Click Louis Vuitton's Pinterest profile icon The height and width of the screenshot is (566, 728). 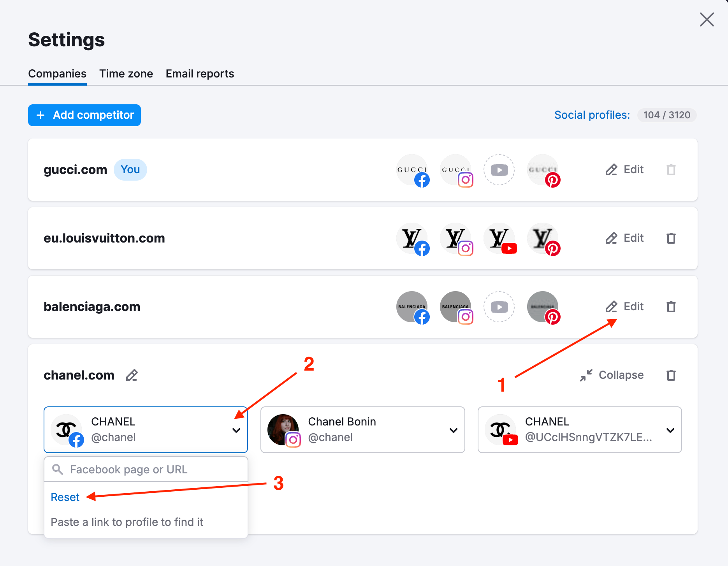(x=543, y=239)
